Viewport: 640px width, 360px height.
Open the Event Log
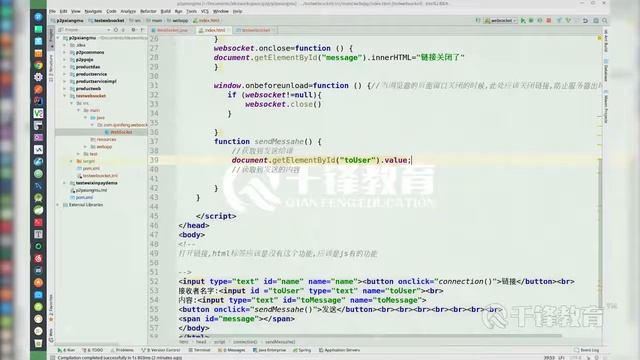[x=587, y=350]
